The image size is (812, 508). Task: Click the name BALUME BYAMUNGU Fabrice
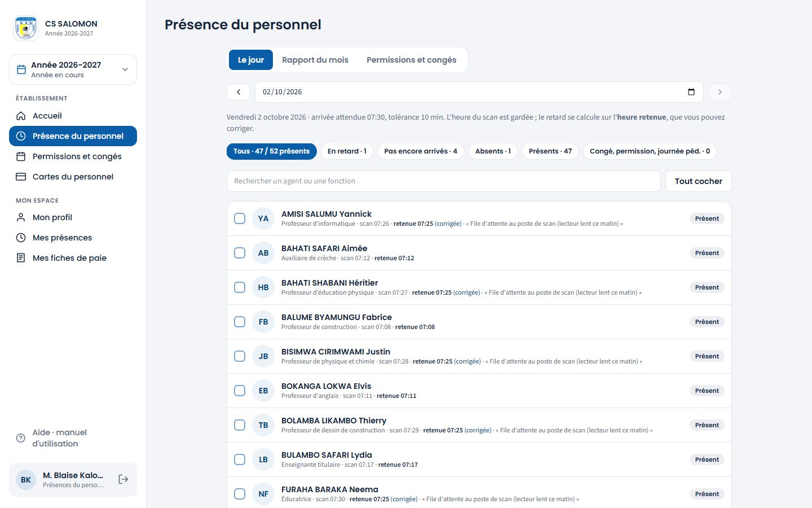pyautogui.click(x=337, y=317)
